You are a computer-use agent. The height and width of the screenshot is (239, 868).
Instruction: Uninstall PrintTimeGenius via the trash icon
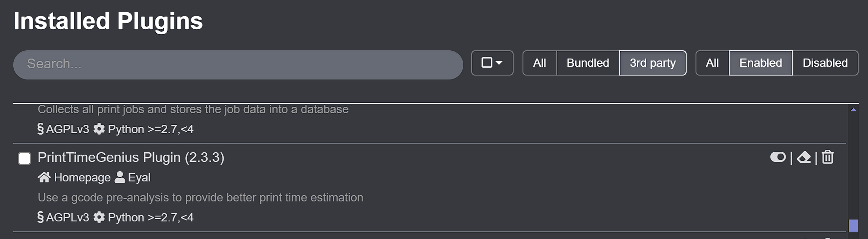pos(827,157)
